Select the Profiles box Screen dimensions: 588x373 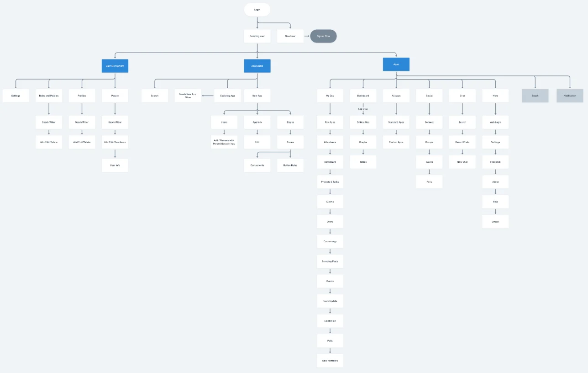pyautogui.click(x=82, y=96)
